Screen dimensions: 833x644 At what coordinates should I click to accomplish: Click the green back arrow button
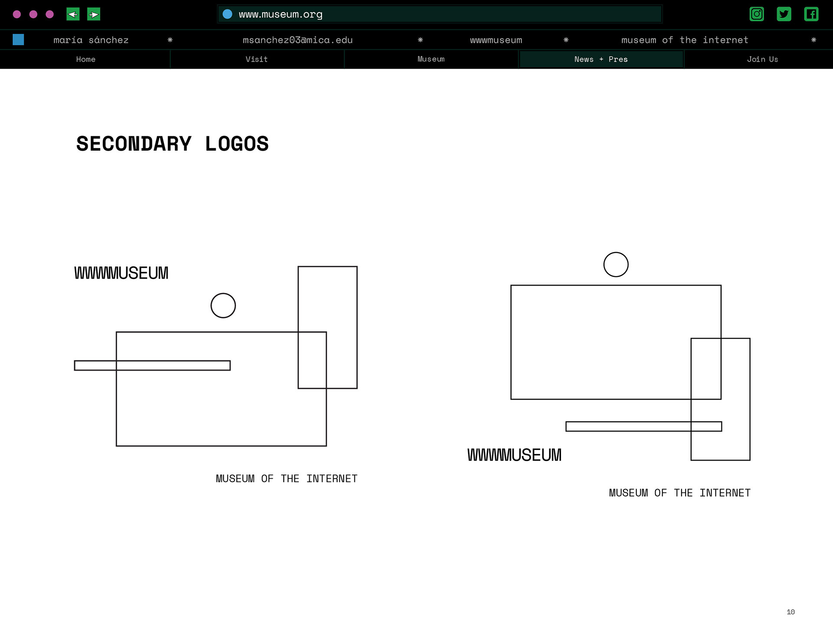[x=73, y=14]
